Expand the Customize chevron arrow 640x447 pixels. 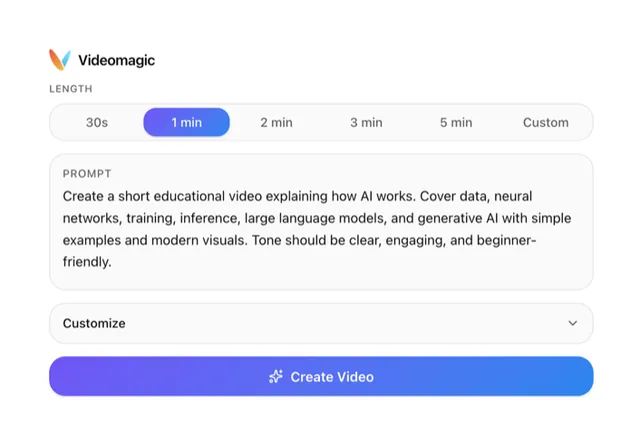click(x=573, y=323)
